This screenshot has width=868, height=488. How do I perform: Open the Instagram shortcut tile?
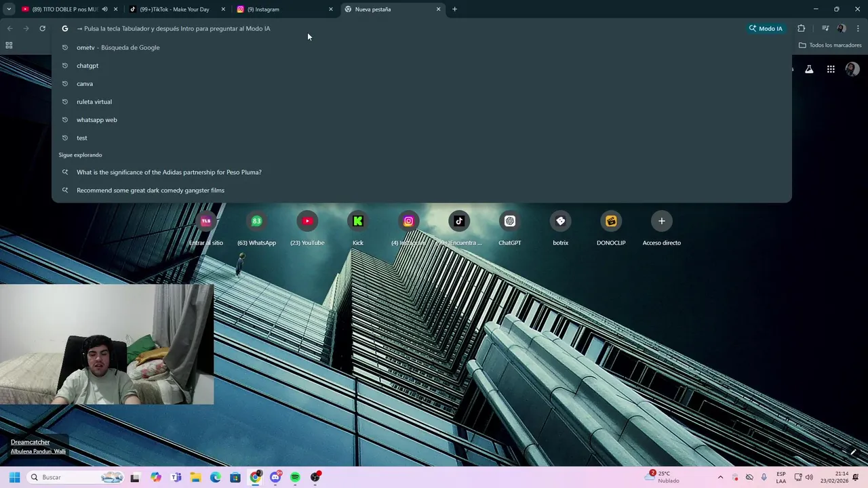pos(408,228)
